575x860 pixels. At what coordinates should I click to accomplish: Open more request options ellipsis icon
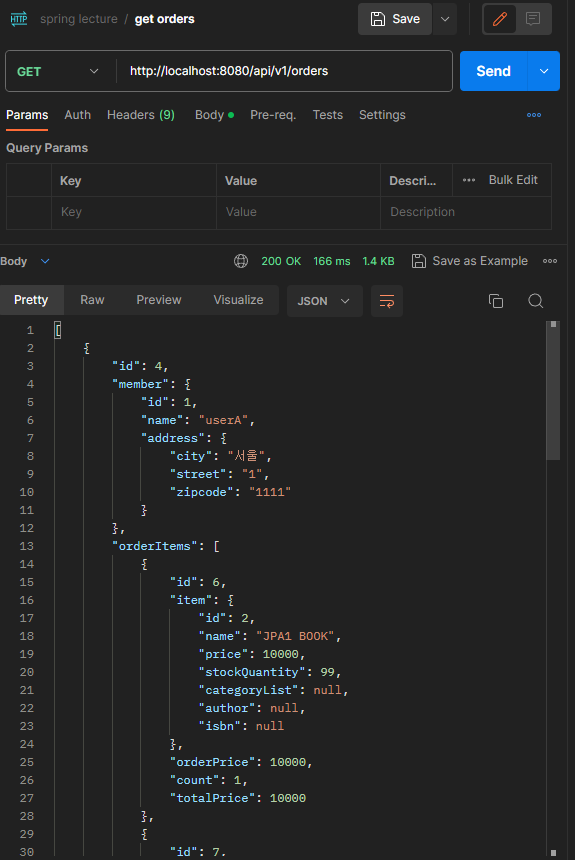tap(534, 115)
